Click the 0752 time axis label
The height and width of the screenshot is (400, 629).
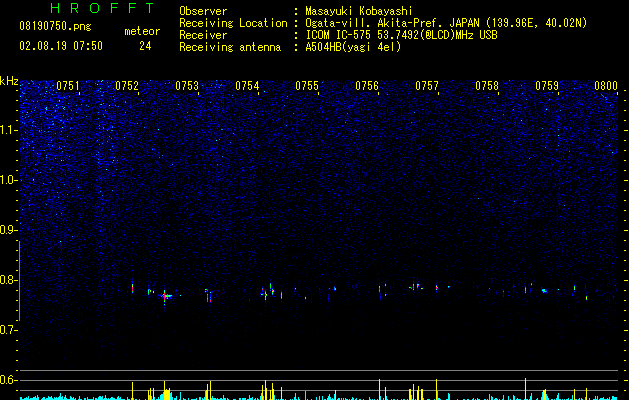pos(127,86)
